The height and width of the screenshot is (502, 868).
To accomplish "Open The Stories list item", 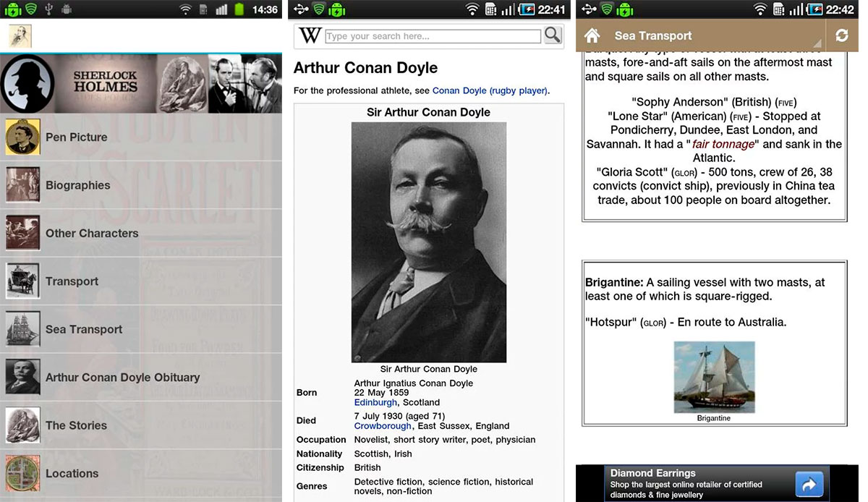I will pos(76,425).
